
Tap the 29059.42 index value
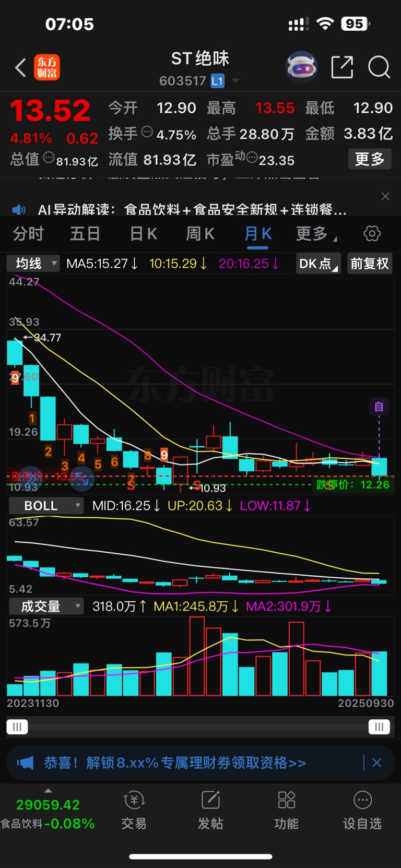pyautogui.click(x=48, y=805)
